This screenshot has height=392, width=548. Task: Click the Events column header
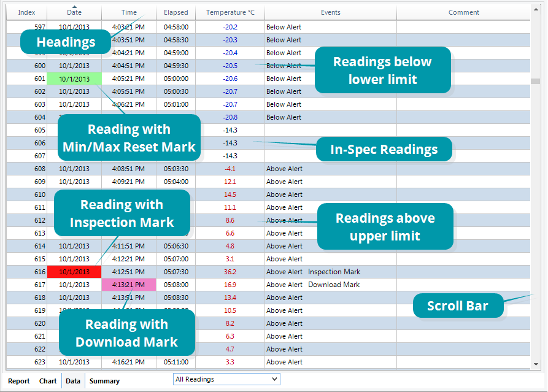[331, 12]
